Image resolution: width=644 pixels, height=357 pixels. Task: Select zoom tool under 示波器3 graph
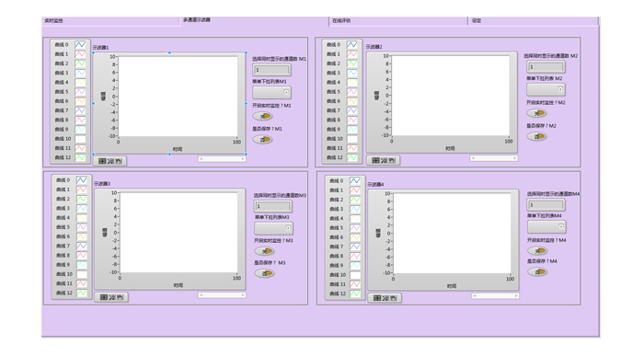click(111, 297)
